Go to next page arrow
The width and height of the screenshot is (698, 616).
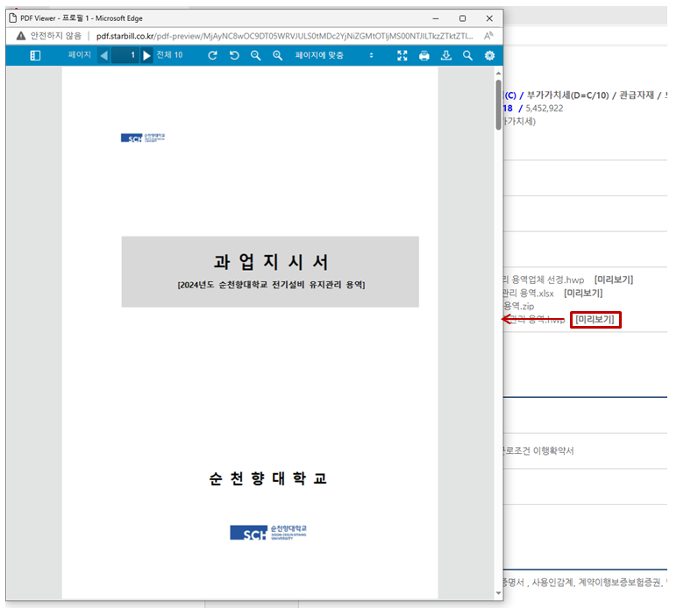pos(146,55)
